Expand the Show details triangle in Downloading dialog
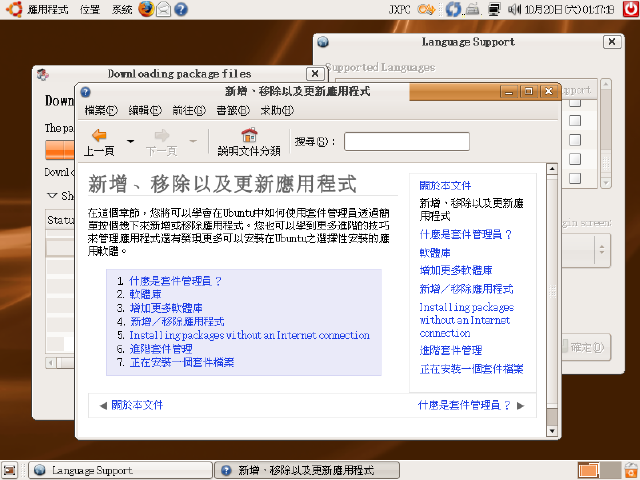Image resolution: width=640 pixels, height=480 pixels. (52, 196)
